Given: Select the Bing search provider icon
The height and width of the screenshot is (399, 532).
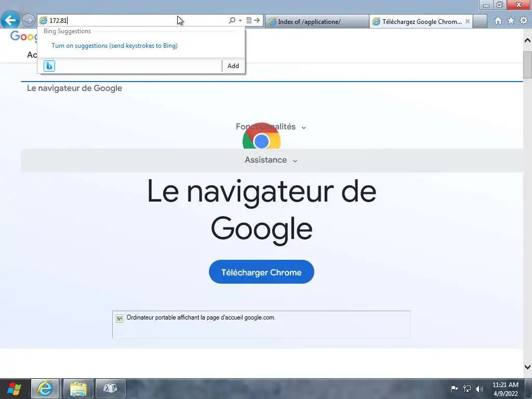Looking at the screenshot, I should (49, 66).
